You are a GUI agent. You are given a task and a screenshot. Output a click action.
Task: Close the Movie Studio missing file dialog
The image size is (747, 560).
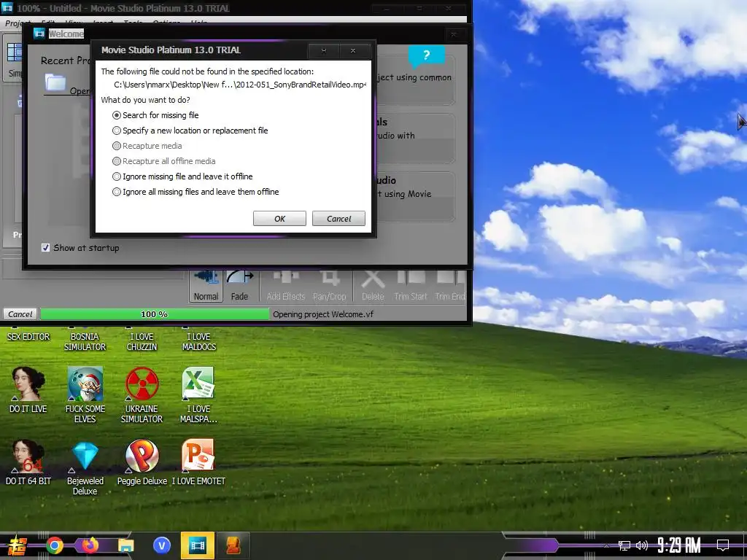coord(353,50)
